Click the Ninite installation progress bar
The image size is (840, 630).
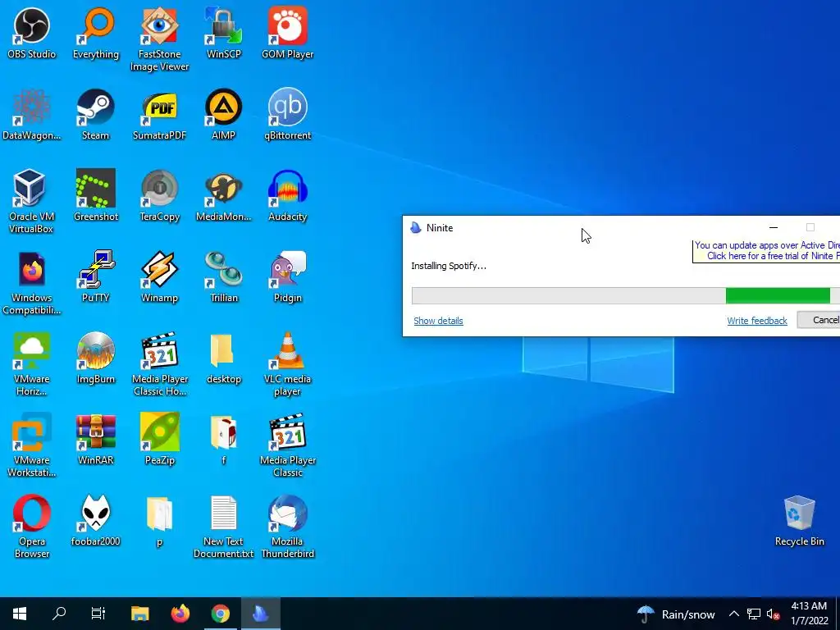click(625, 295)
